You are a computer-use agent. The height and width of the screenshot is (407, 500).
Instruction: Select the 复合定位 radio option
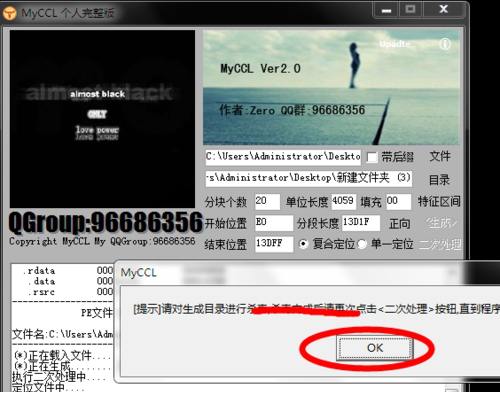click(303, 244)
